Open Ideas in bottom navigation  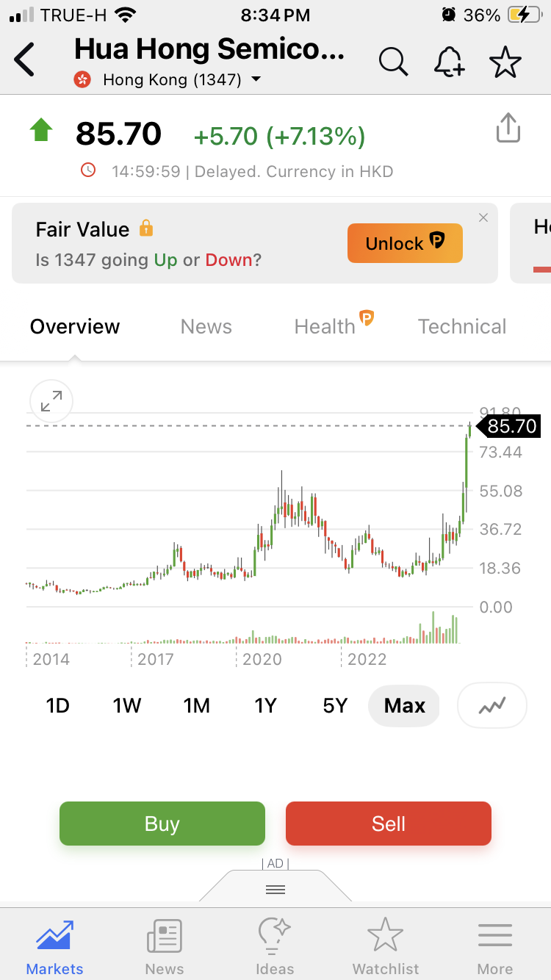[x=275, y=947]
